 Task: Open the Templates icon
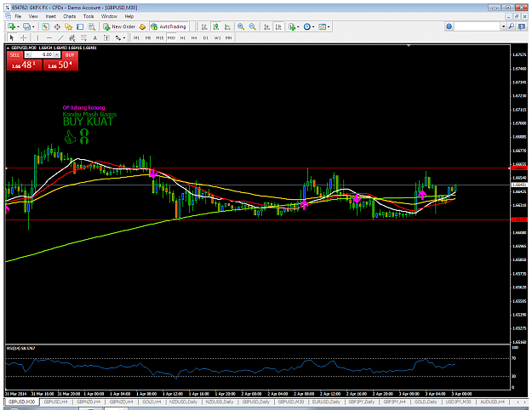pyautogui.click(x=322, y=26)
